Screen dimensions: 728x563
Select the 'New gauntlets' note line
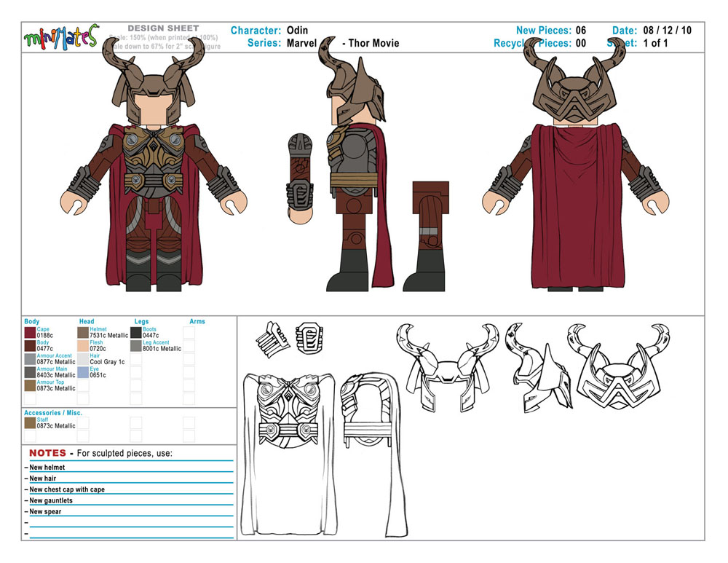51,501
